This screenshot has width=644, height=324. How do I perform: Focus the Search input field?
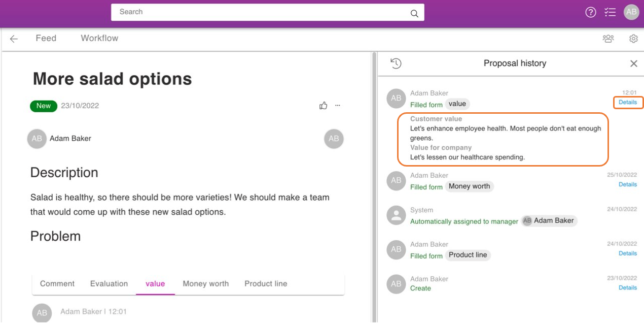click(268, 12)
